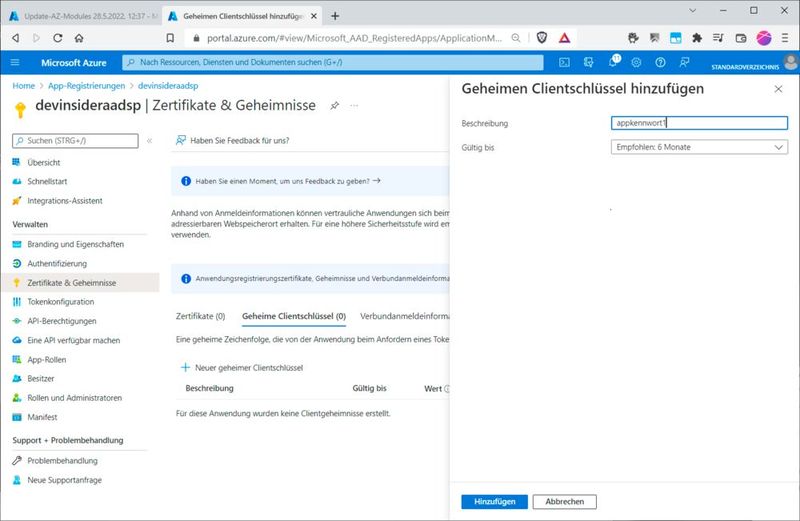Click the Microsoft Azure logo text
This screenshot has height=521, width=800.
click(73, 63)
